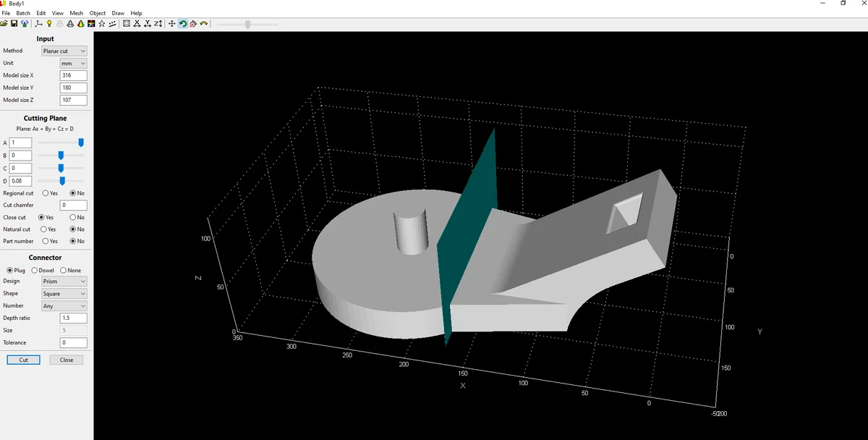Select the green rotate arrow tool

(183, 24)
